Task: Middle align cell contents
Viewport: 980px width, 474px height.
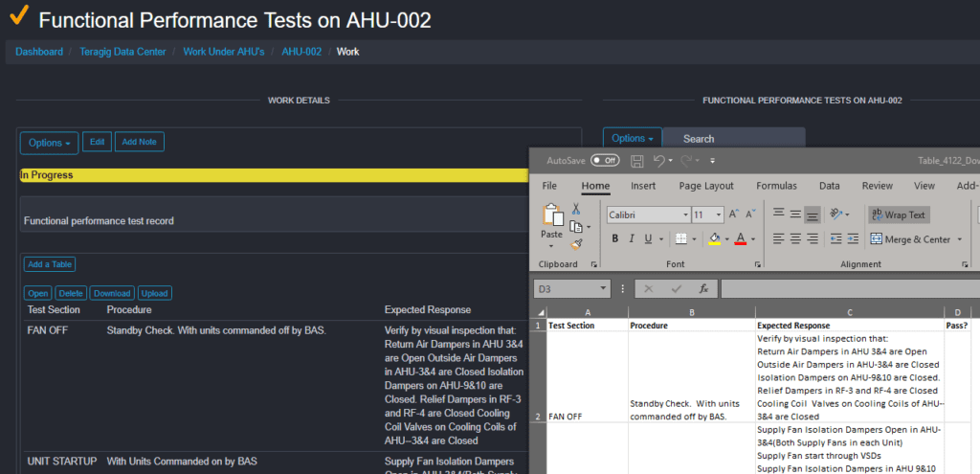Action: [x=795, y=214]
